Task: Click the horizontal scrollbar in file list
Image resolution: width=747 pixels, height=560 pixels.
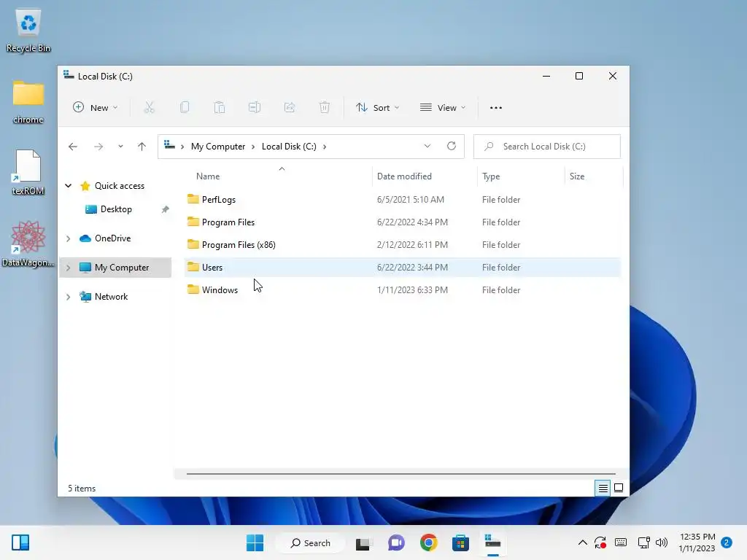Action: point(400,474)
